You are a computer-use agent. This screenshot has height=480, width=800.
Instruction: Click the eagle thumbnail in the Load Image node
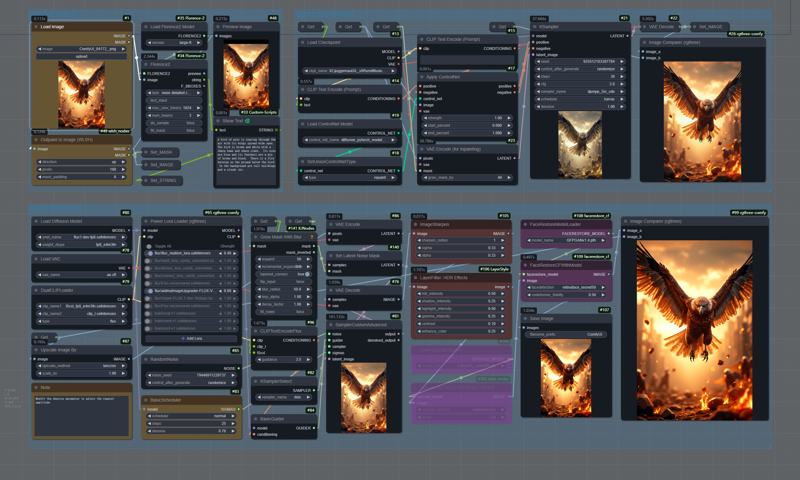point(81,94)
